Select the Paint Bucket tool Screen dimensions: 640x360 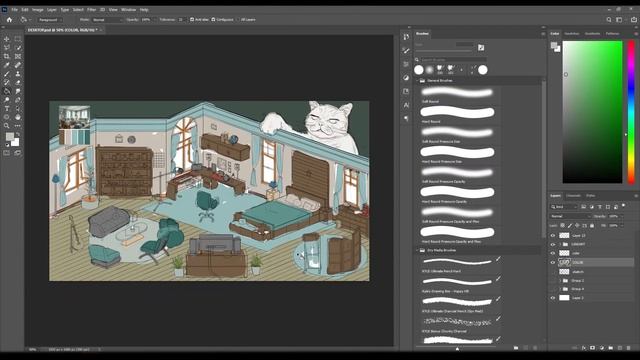[7, 91]
